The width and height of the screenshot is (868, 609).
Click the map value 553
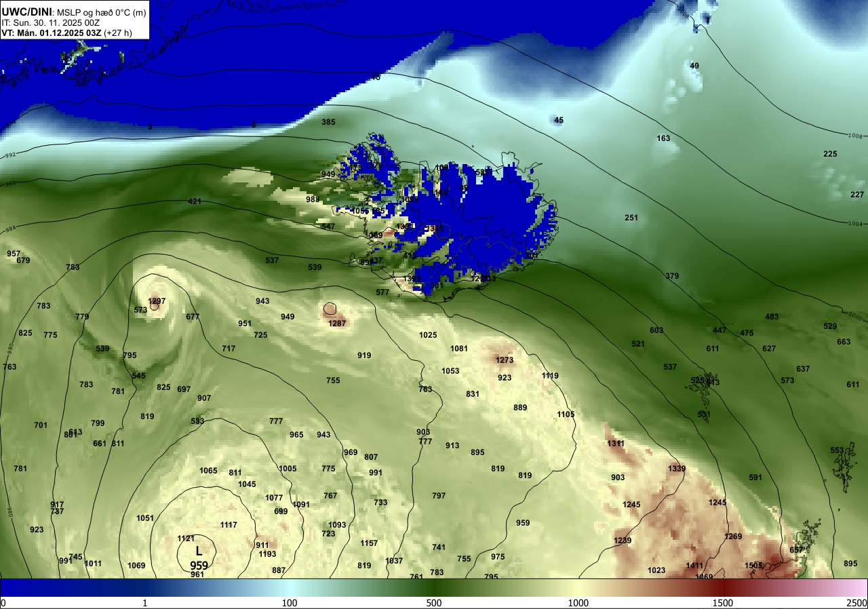[x=837, y=450]
